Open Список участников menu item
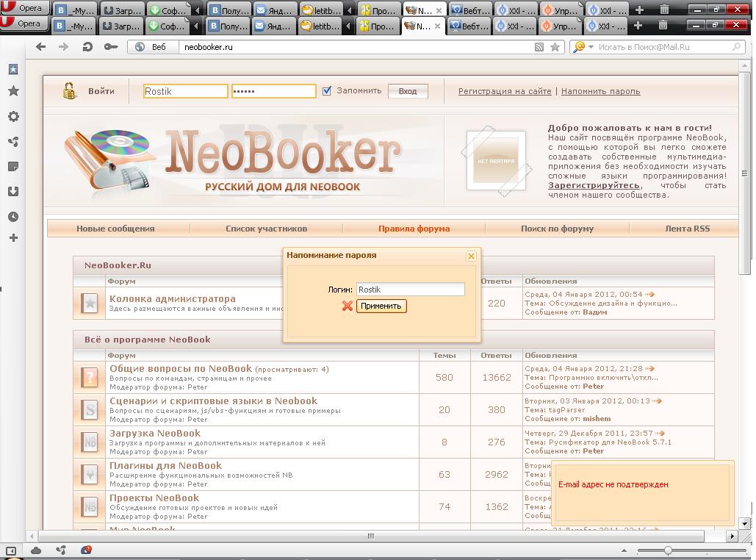 267,229
